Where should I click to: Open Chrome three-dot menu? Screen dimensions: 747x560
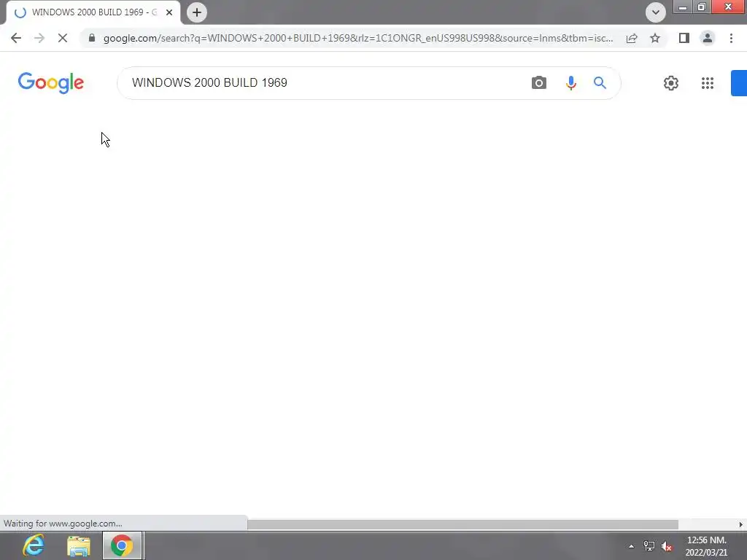pos(731,38)
